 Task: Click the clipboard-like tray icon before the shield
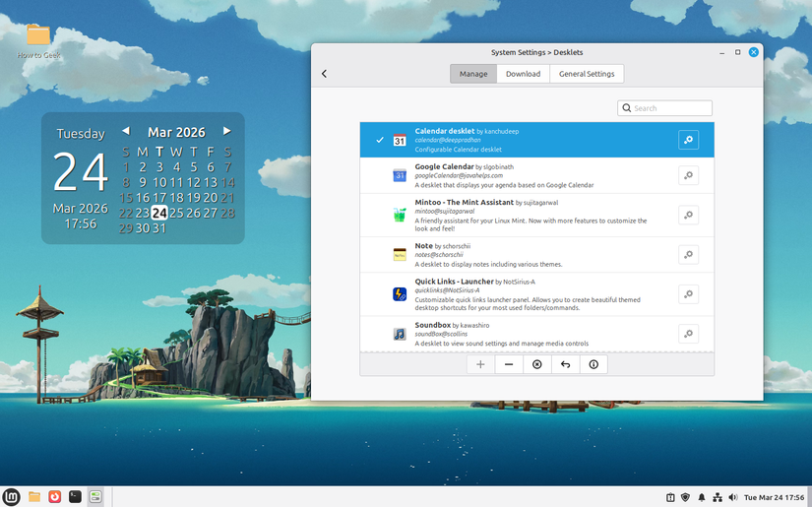[x=669, y=497]
